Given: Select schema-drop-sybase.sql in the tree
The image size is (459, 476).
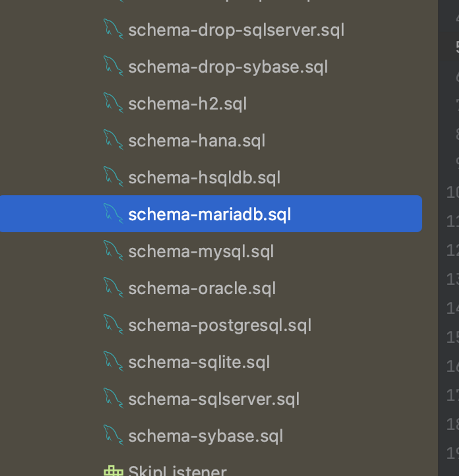Looking at the screenshot, I should 228,67.
